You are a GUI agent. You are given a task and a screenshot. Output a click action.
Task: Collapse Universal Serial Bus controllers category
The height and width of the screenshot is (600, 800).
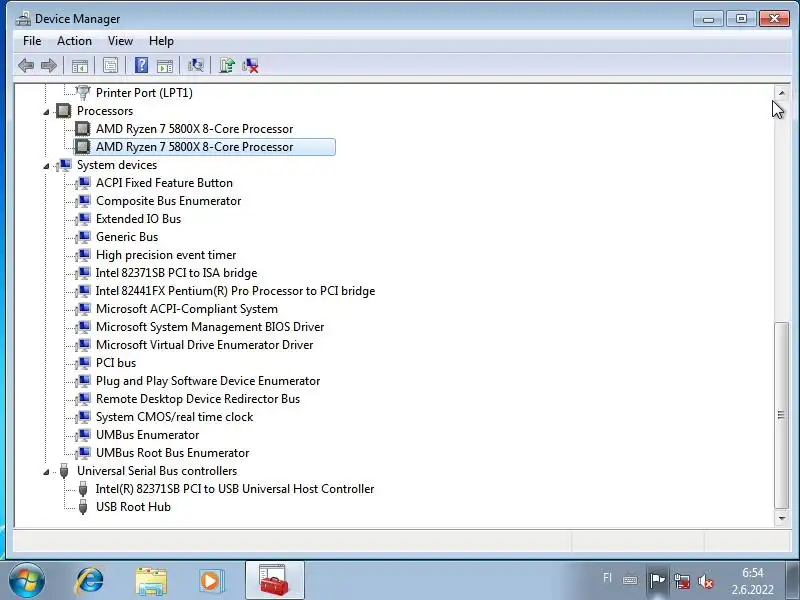coord(46,471)
